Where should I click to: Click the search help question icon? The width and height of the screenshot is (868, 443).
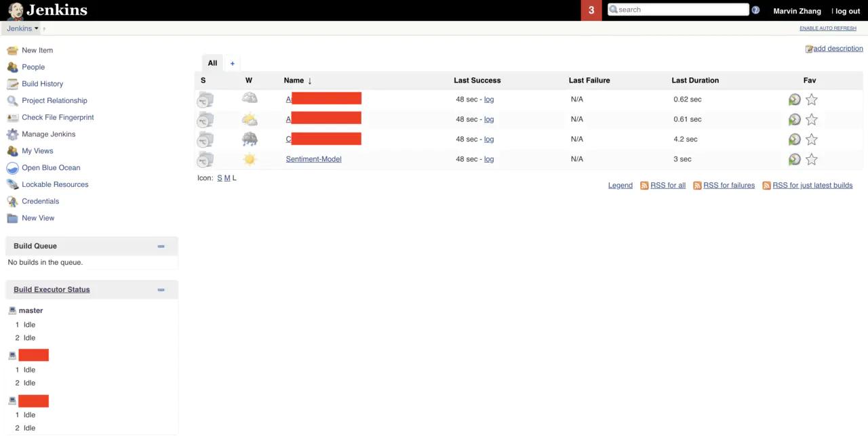pos(755,10)
